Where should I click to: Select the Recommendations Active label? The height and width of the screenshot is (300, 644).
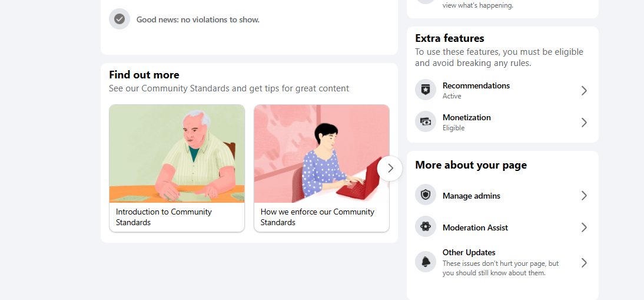pos(452,96)
